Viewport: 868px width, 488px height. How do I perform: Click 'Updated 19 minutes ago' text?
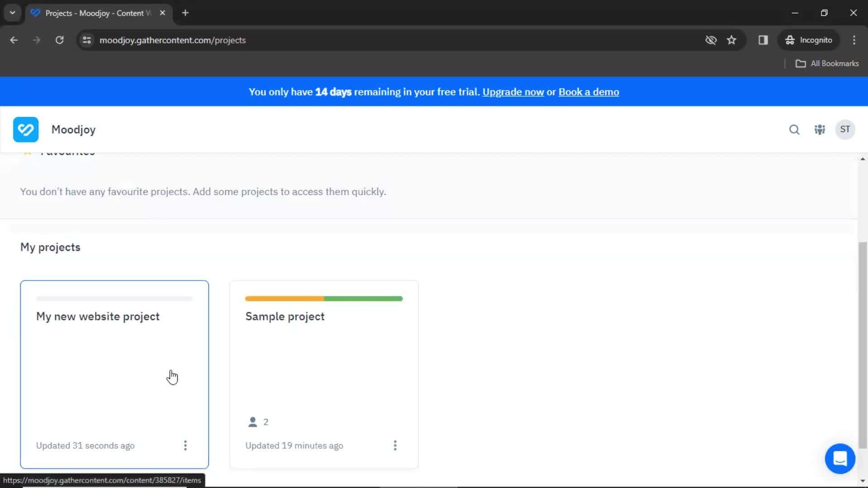pyautogui.click(x=294, y=446)
